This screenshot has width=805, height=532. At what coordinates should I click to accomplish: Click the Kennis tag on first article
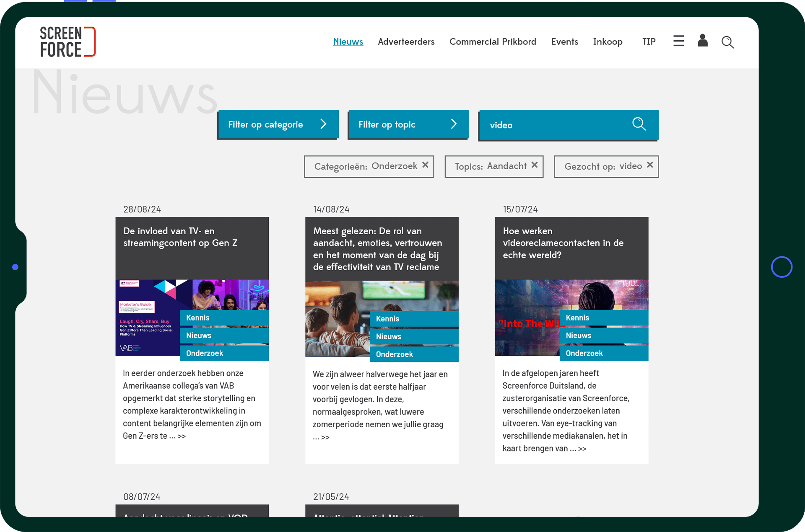[198, 318]
